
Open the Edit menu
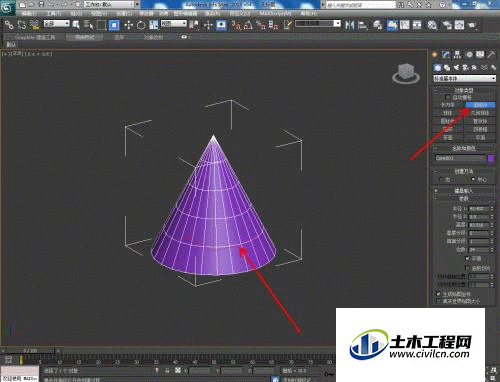point(29,14)
